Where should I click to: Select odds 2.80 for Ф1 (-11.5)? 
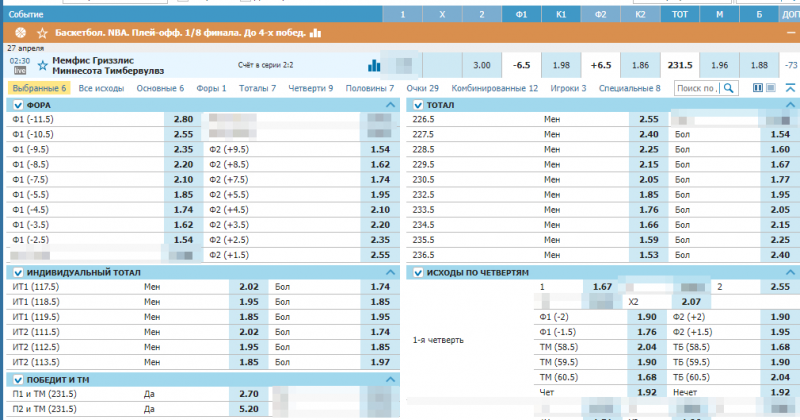(183, 119)
